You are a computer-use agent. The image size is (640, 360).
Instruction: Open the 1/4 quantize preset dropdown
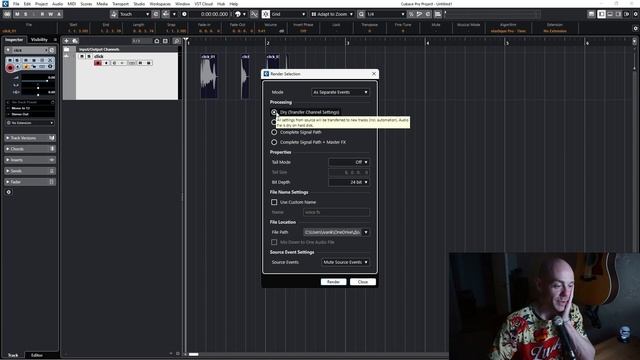pos(386,14)
